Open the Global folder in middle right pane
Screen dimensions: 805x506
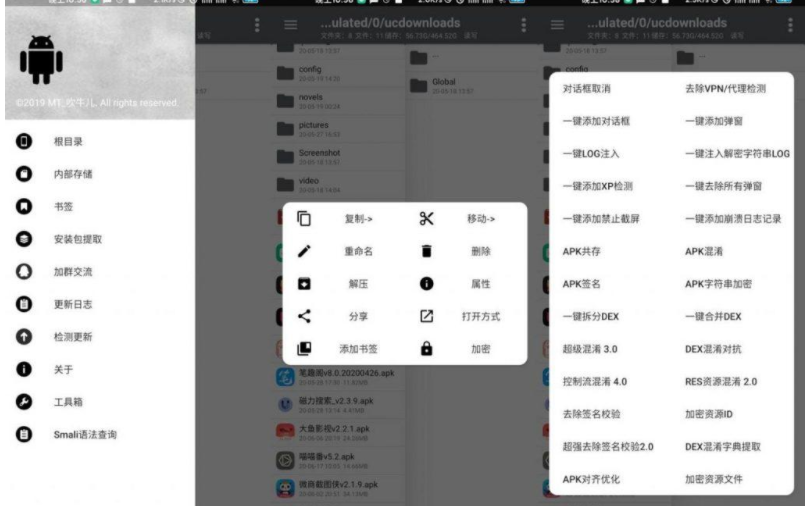tap(470, 85)
